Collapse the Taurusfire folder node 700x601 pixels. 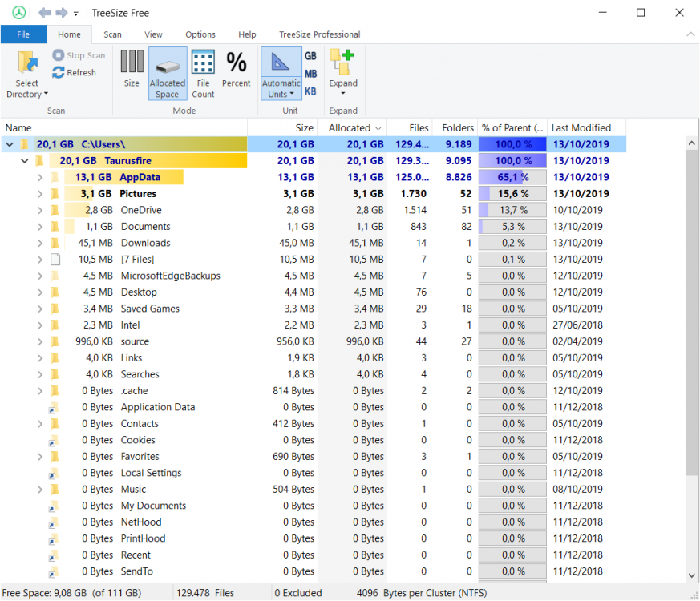[25, 161]
